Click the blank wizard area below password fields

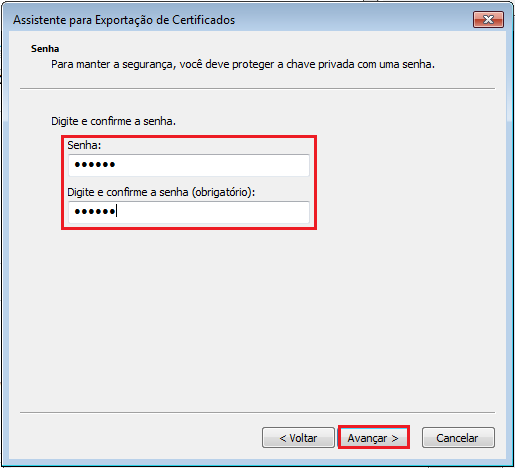(257, 317)
